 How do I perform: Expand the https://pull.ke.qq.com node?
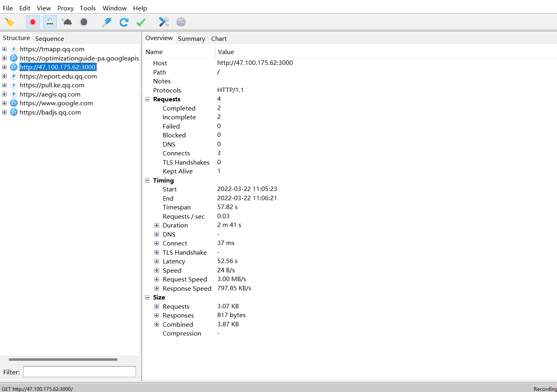[x=4, y=85]
